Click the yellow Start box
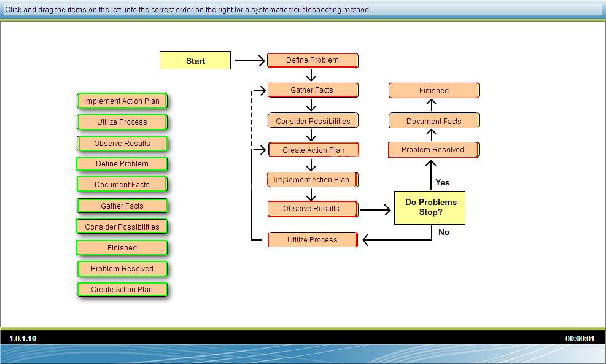 pos(195,60)
